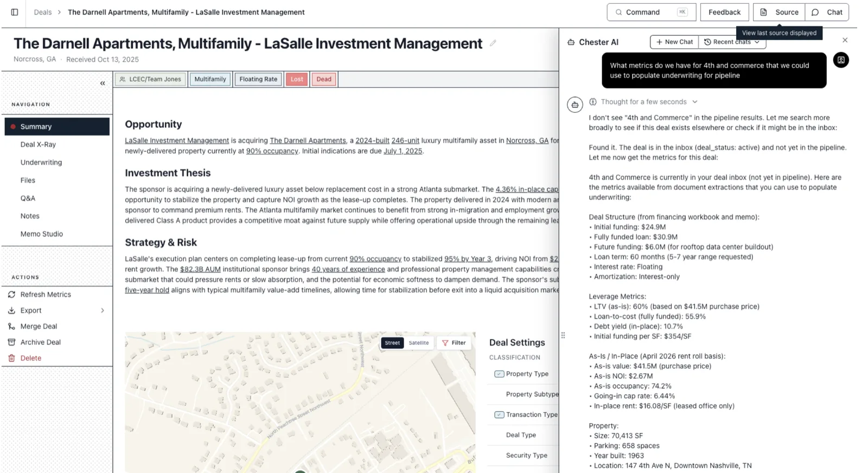This screenshot has width=868, height=473.
Task: Toggle the Transaction Type checkbox
Action: click(x=499, y=414)
